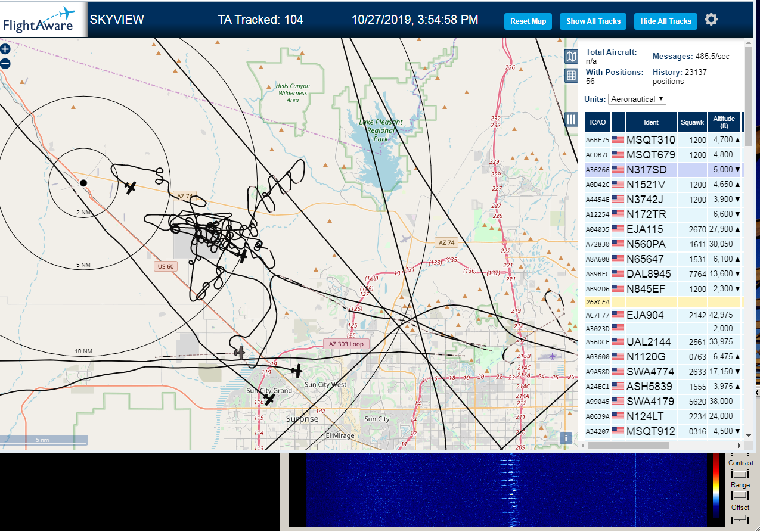Click the US flag in MSQT310 row
Image resolution: width=760 pixels, height=532 pixels.
(618, 140)
